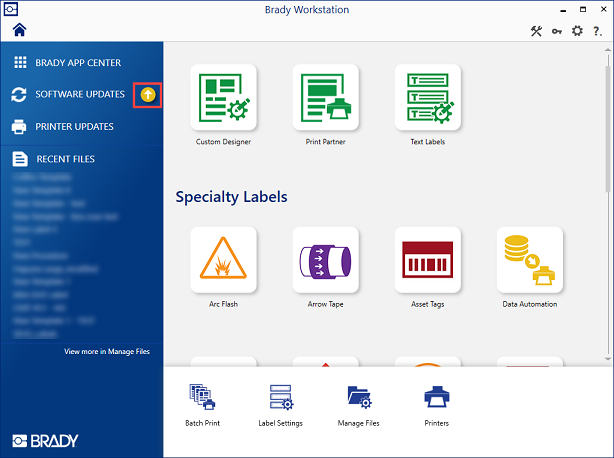614x458 pixels.
Task: Select Brady App Center in the sidebar
Action: (77, 63)
